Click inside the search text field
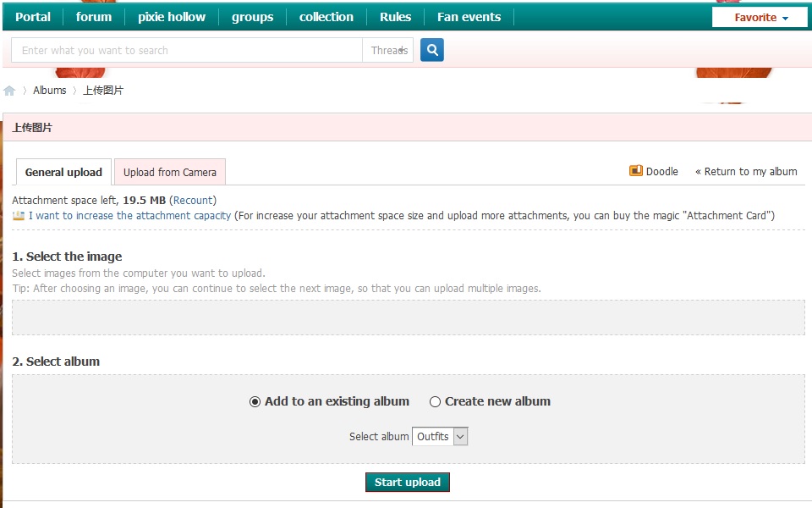 coord(186,50)
